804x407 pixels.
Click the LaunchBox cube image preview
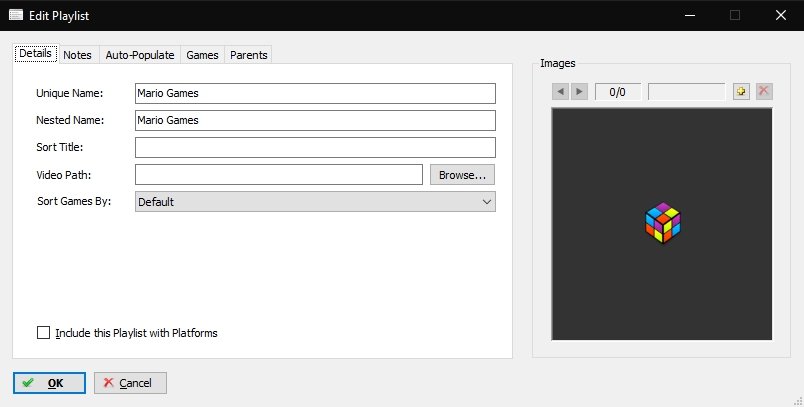pyautogui.click(x=662, y=223)
